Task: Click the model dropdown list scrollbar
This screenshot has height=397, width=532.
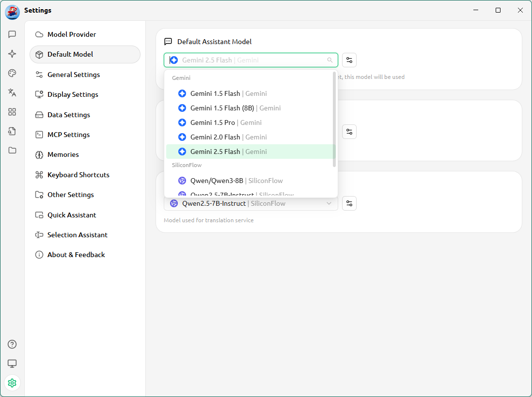Action: point(334,119)
